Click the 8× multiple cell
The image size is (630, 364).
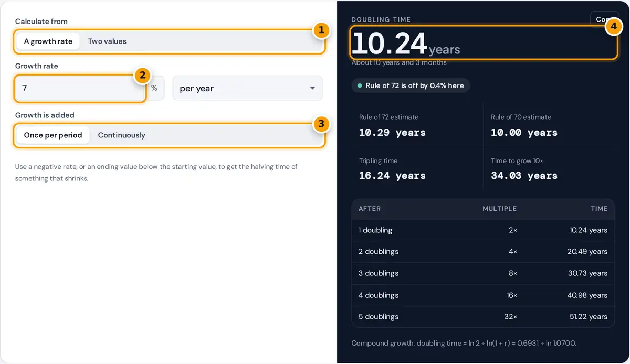point(513,273)
